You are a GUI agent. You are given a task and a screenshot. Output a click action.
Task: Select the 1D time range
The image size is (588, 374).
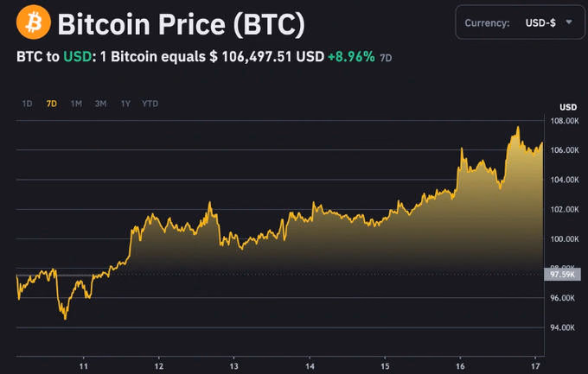coord(27,104)
